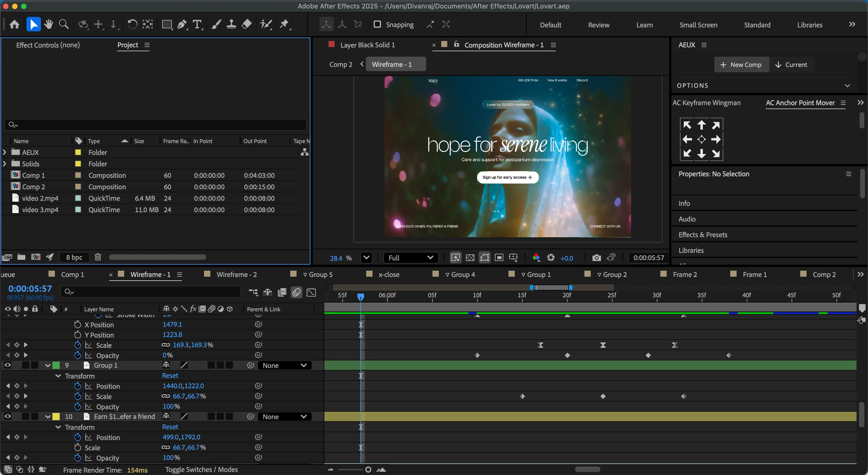Open Group 1 parent None dropdown
The width and height of the screenshot is (868, 475).
(x=285, y=366)
